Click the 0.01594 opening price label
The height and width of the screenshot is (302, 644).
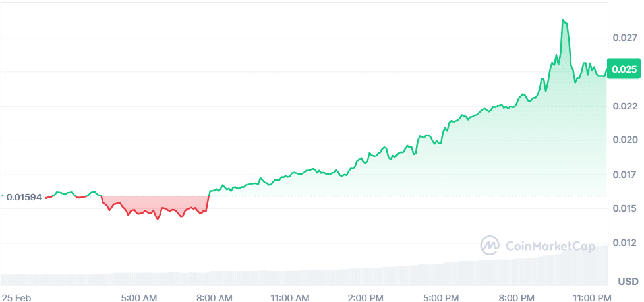point(24,196)
